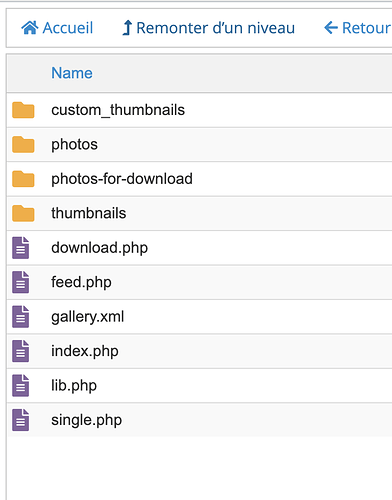Sort by the Name column header

(x=72, y=73)
